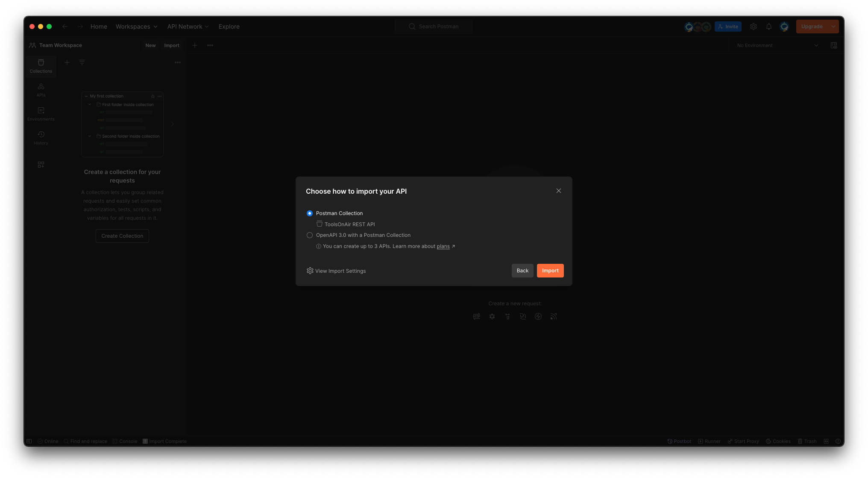Click the Create Collection button

[x=122, y=236]
